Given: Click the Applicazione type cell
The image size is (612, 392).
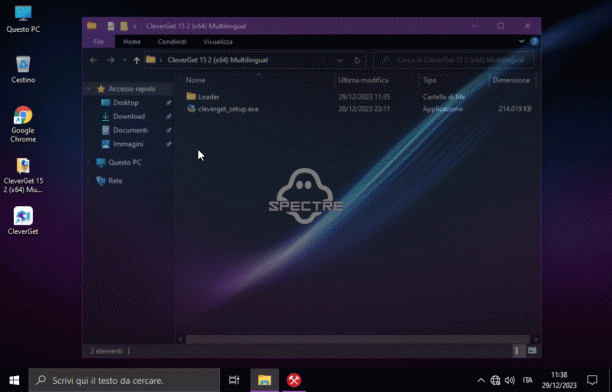Looking at the screenshot, I should coord(443,109).
